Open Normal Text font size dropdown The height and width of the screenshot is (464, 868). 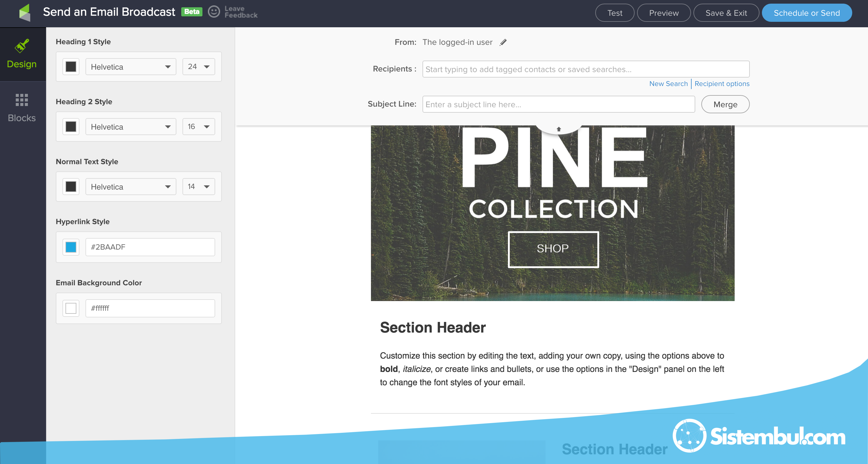click(x=199, y=187)
